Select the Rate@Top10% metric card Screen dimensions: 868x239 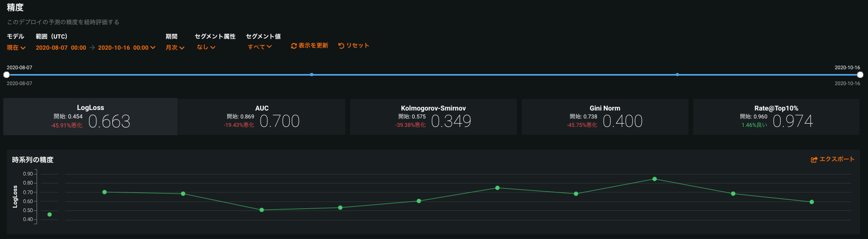[x=776, y=117]
